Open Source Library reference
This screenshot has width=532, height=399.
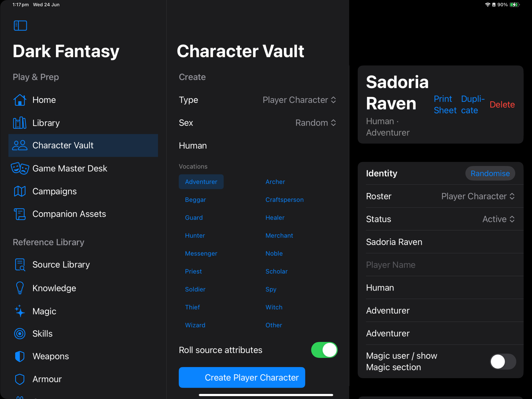pos(83,265)
